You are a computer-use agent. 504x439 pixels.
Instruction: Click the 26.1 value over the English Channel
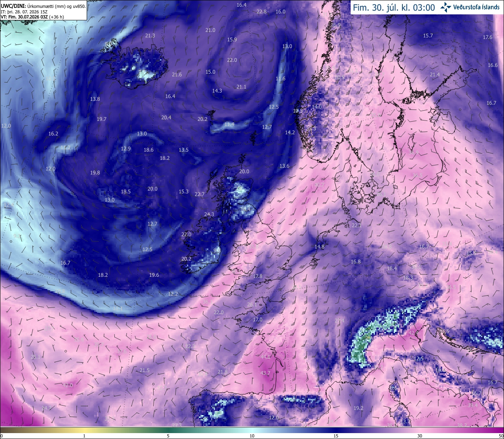click(x=252, y=304)
